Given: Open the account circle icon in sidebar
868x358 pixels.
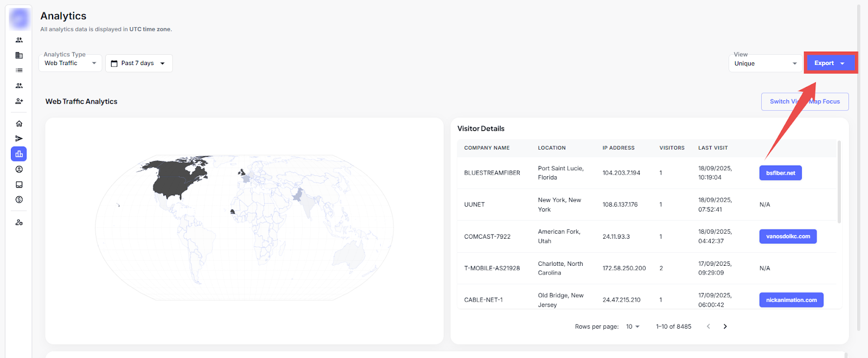Looking at the screenshot, I should 19,169.
